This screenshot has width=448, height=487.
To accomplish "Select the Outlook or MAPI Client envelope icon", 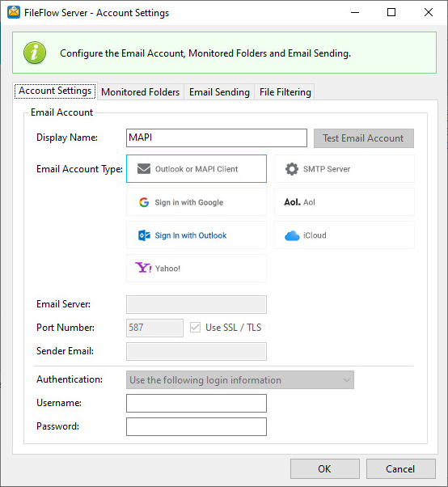I will [x=144, y=168].
